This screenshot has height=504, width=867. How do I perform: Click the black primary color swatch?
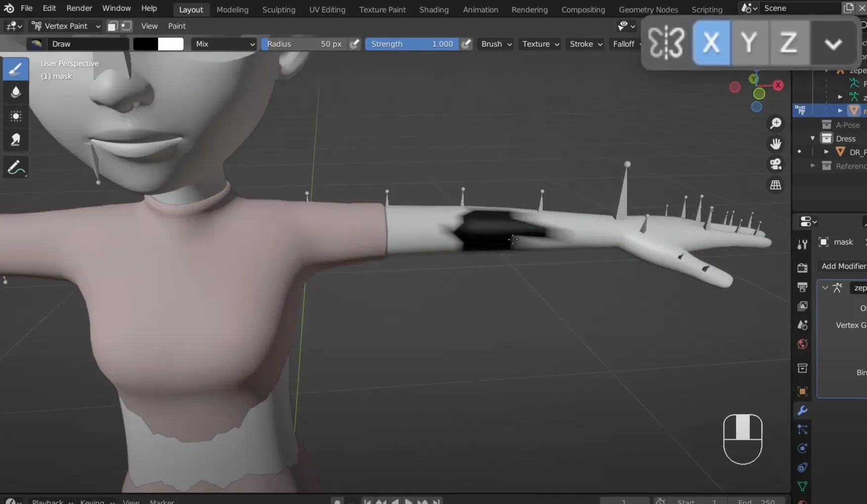click(x=145, y=44)
